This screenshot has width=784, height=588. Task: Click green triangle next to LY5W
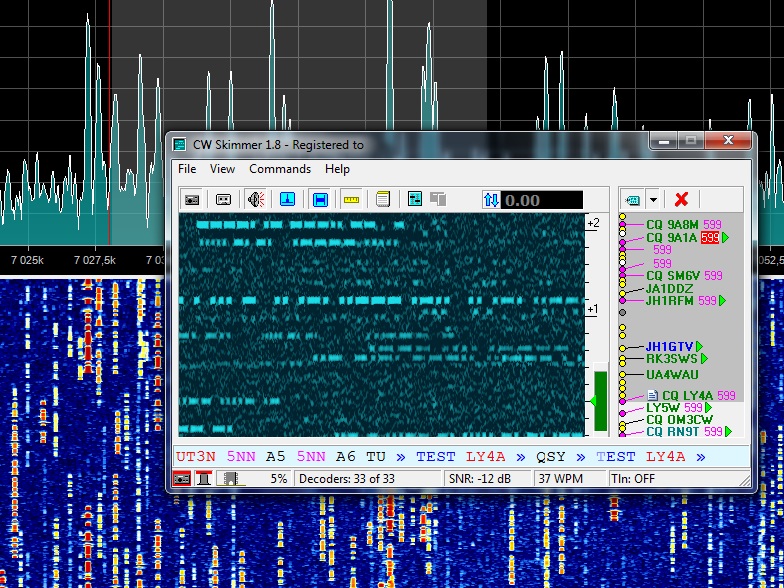click(x=708, y=408)
